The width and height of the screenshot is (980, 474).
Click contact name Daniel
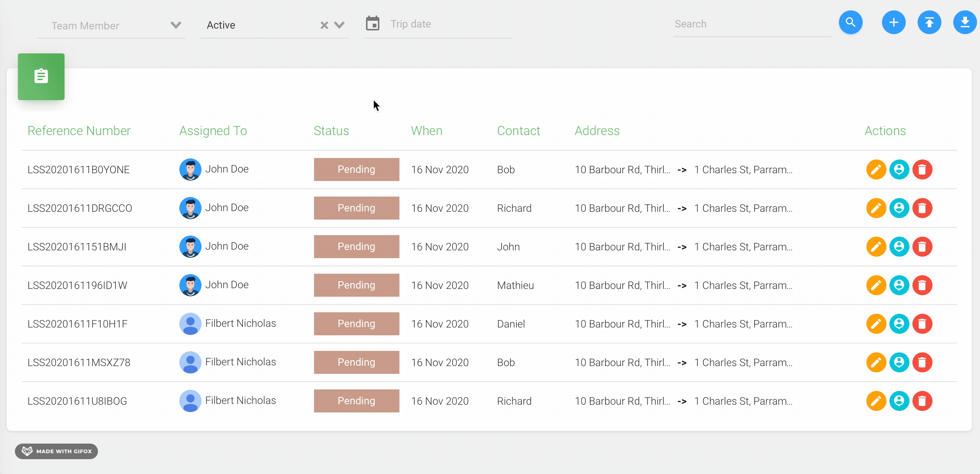511,324
